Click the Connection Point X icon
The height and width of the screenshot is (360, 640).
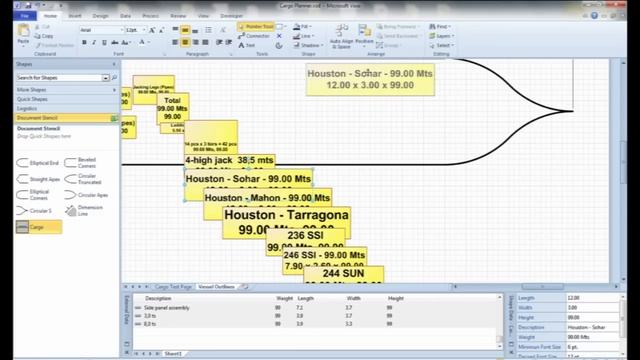tap(279, 36)
